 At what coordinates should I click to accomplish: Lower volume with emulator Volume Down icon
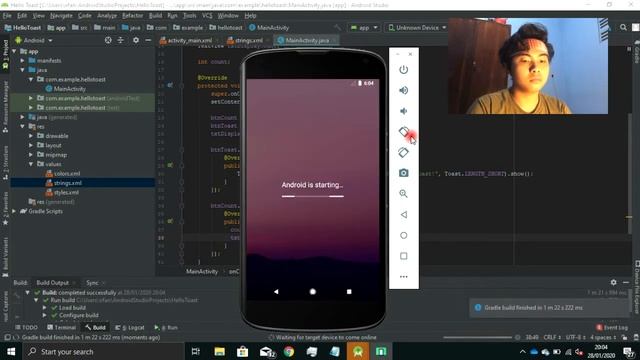[x=403, y=111]
